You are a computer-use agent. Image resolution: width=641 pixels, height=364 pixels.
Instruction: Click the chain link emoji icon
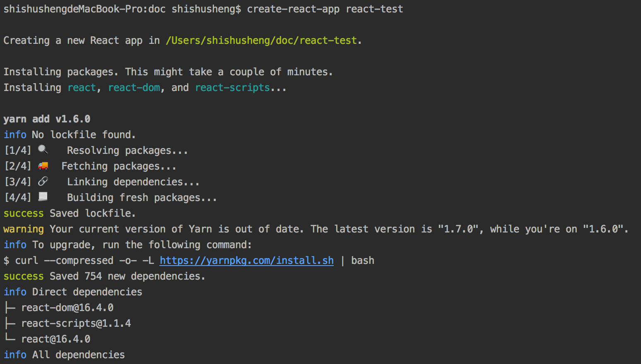43,181
